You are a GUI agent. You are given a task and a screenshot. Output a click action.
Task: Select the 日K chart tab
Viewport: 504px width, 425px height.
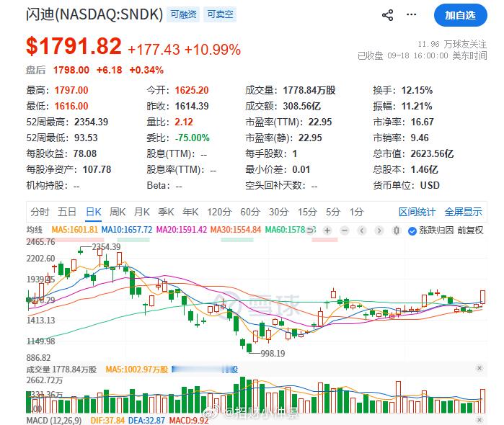[94, 212]
